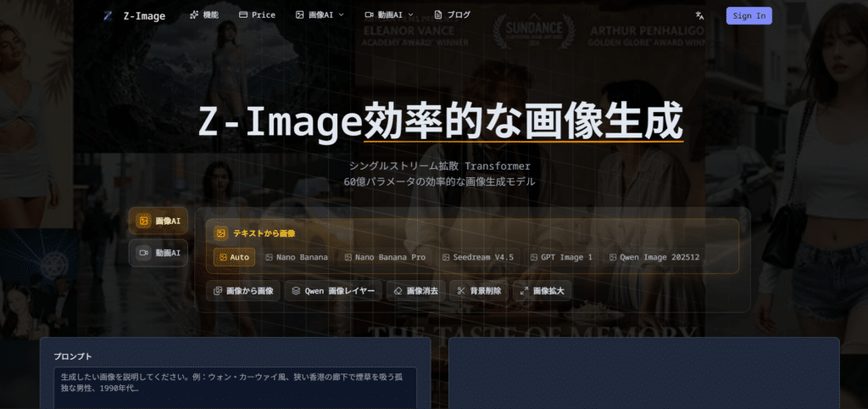This screenshot has height=409, width=868.
Task: Expand the 動画AI dropdown in navbar
Action: pos(389,15)
